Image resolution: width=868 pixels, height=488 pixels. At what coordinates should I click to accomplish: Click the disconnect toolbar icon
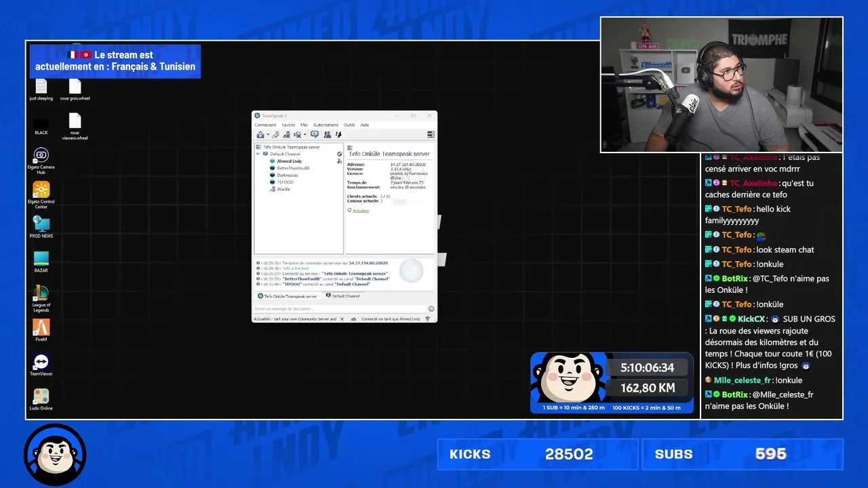[x=287, y=135]
